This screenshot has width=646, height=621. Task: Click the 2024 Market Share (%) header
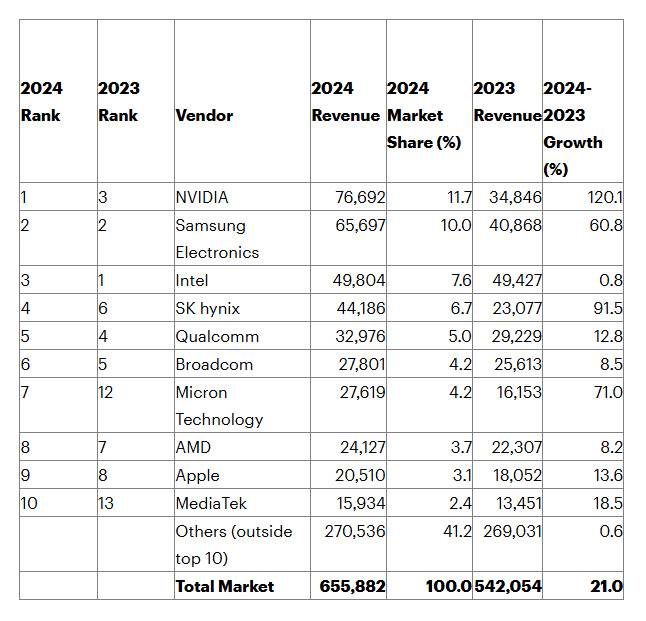(424, 115)
